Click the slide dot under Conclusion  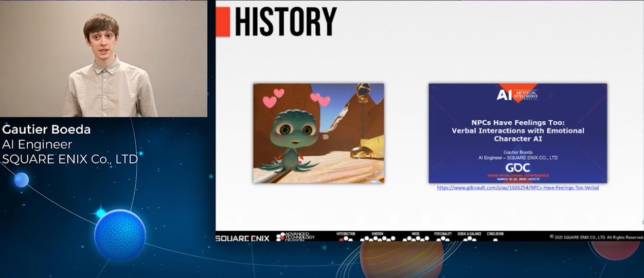click(495, 239)
